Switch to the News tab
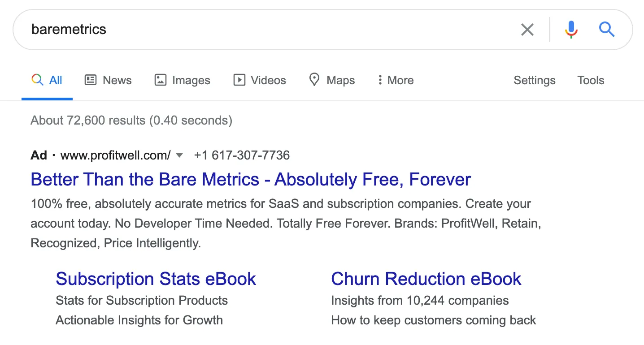The height and width of the screenshot is (345, 644). [117, 80]
